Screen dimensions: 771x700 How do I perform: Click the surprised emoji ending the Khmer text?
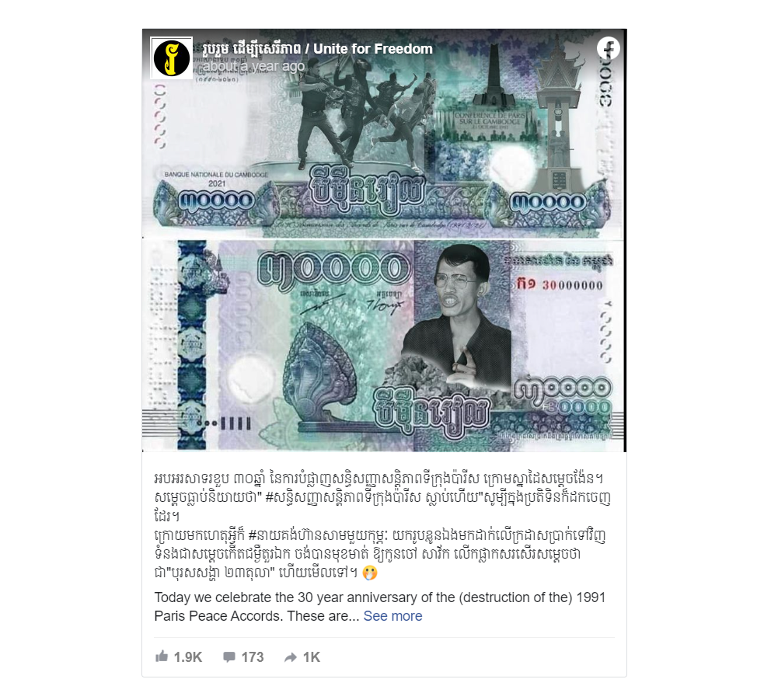[x=370, y=573]
